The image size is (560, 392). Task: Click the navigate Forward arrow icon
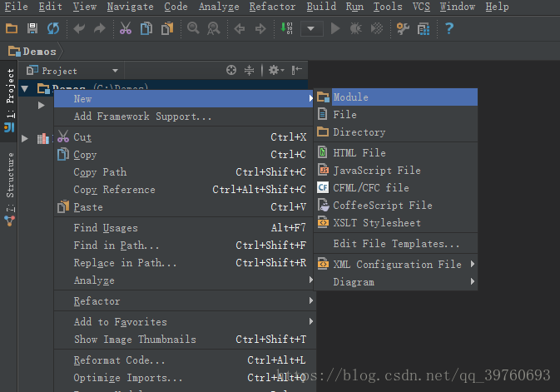click(x=260, y=28)
